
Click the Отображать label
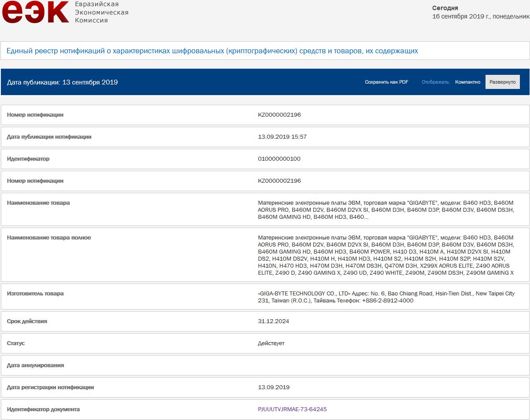[x=436, y=82]
